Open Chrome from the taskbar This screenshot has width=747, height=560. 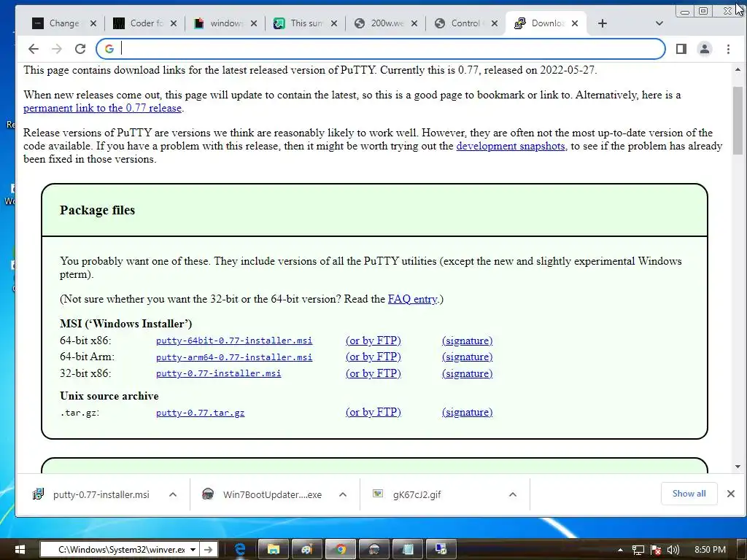(340, 550)
